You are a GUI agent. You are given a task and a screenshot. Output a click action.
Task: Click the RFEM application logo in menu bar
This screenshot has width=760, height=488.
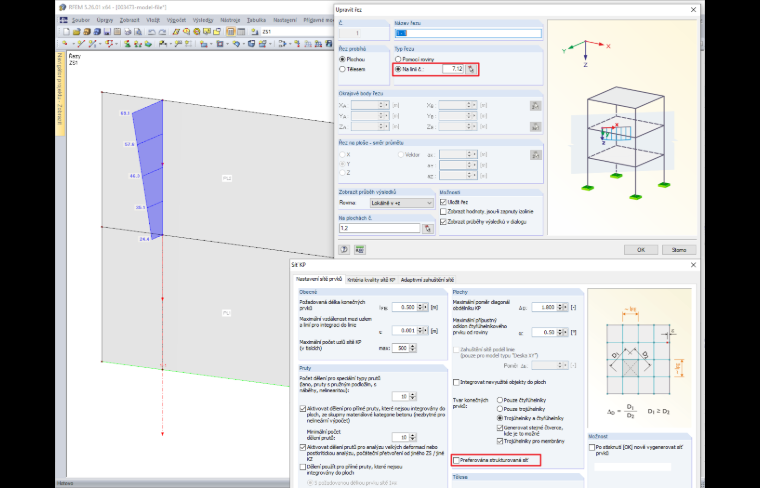tap(63, 20)
